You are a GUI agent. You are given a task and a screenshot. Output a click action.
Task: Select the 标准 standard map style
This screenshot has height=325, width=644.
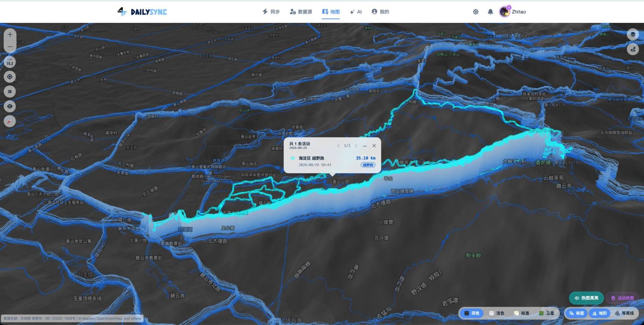pyautogui.click(x=522, y=313)
